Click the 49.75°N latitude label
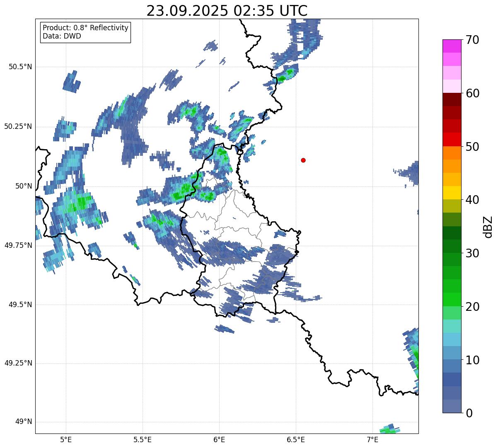The height and width of the screenshot is (448, 498). click(18, 245)
